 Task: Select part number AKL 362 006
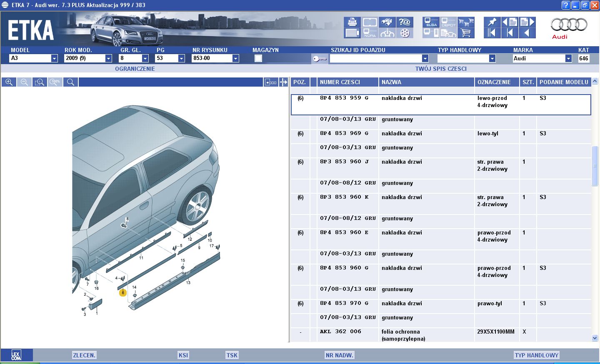tap(340, 332)
